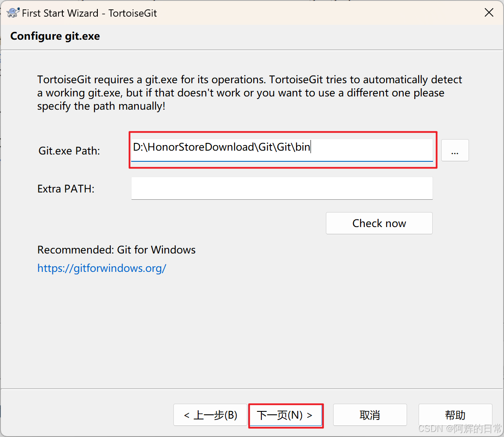The height and width of the screenshot is (437, 504).
Task: Click the 'First Start Wizard - TortoiseGit' title
Action: 89,13
